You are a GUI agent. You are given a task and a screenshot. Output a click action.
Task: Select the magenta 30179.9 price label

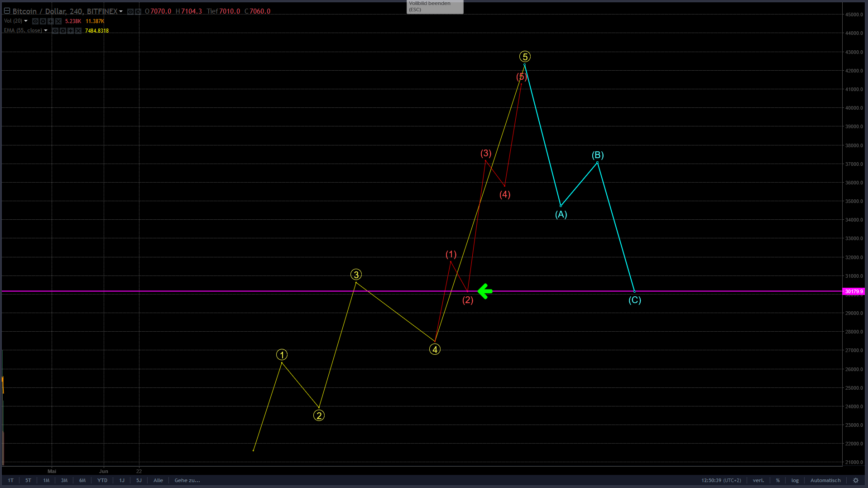click(854, 291)
